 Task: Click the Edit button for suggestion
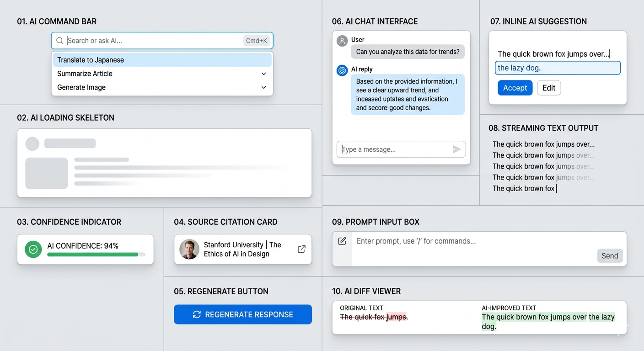549,88
